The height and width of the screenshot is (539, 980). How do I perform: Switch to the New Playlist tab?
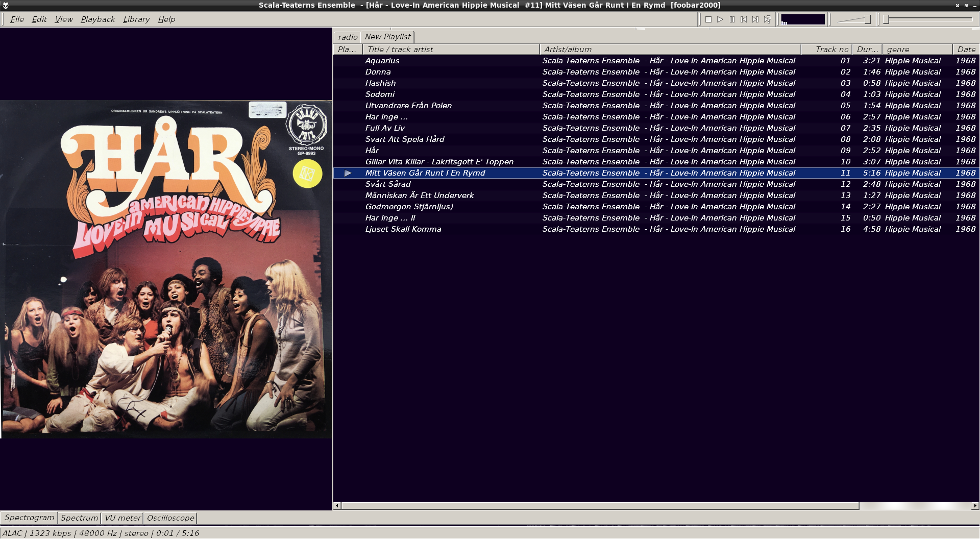(x=387, y=37)
